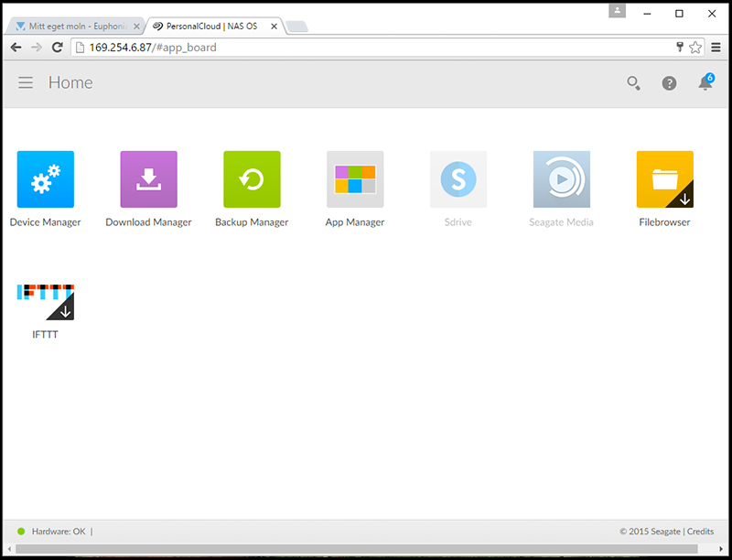The width and height of the screenshot is (732, 560).
Task: View notifications via the bell icon
Action: coord(705,83)
